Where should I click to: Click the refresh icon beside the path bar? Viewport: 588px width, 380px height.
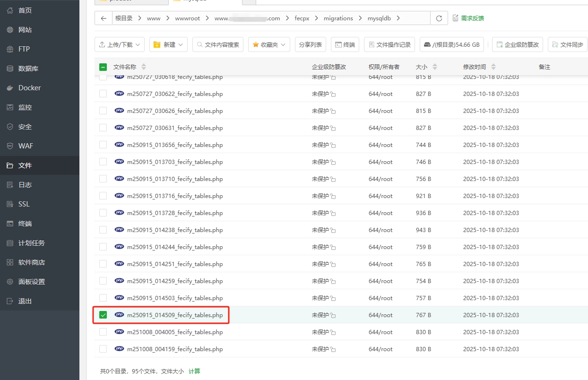pos(439,18)
